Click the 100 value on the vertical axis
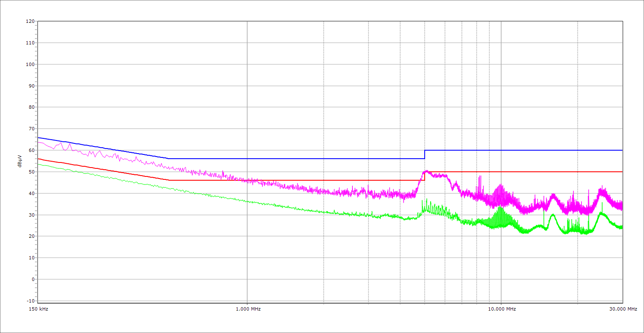The height and width of the screenshot is (333, 644). coord(30,64)
